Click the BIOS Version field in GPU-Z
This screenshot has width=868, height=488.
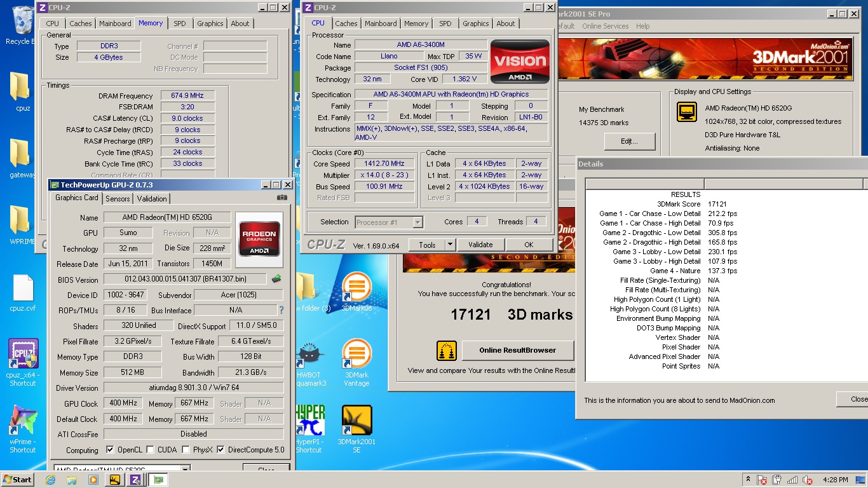point(185,280)
